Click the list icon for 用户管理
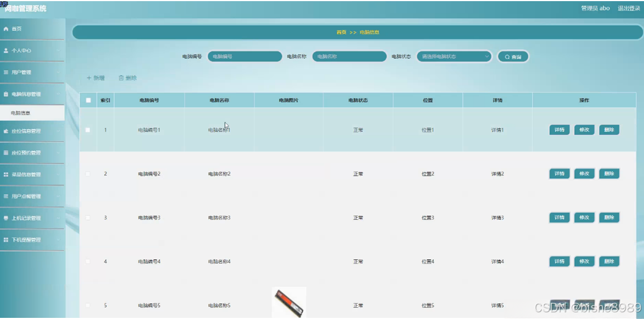This screenshot has width=644, height=319. [x=6, y=72]
